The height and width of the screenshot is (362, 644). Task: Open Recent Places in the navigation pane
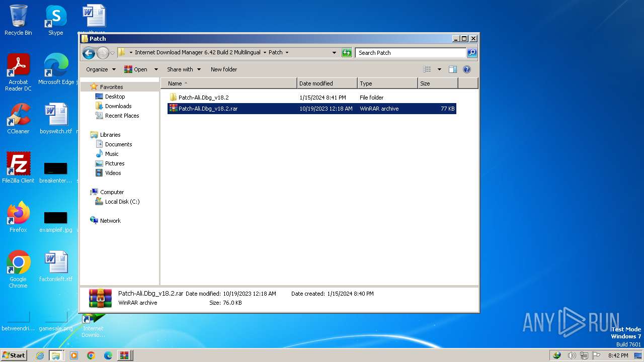point(122,116)
